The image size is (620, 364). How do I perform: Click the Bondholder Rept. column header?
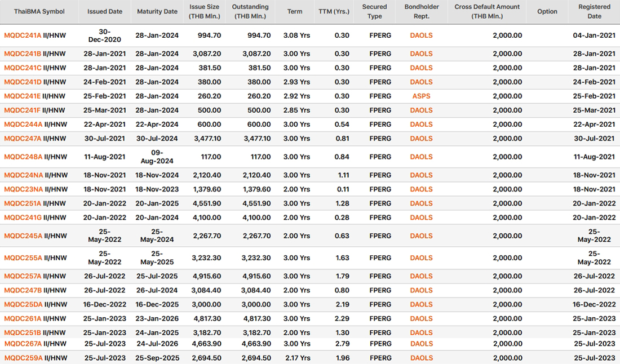pyautogui.click(x=422, y=11)
